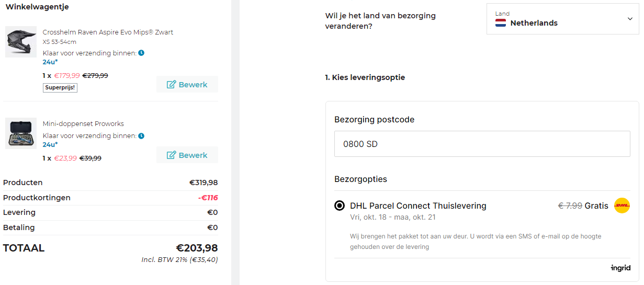Click the Bezorging postcode input field
The image size is (644, 285).
coord(482,144)
